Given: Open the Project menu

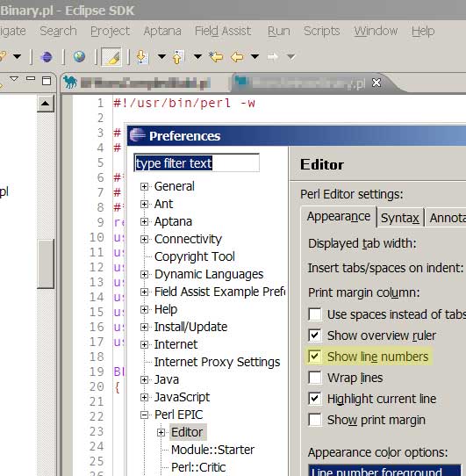Looking at the screenshot, I should tap(110, 31).
